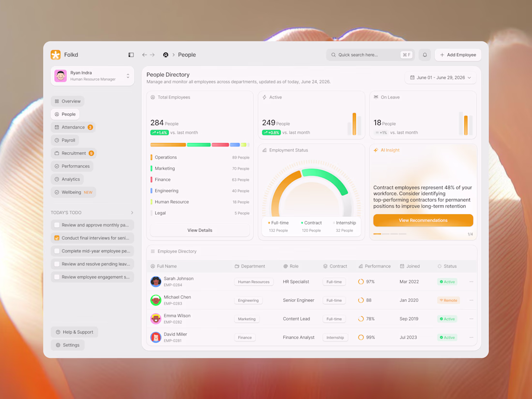
Task: Click the On Leave palm icon
Action: (376, 97)
